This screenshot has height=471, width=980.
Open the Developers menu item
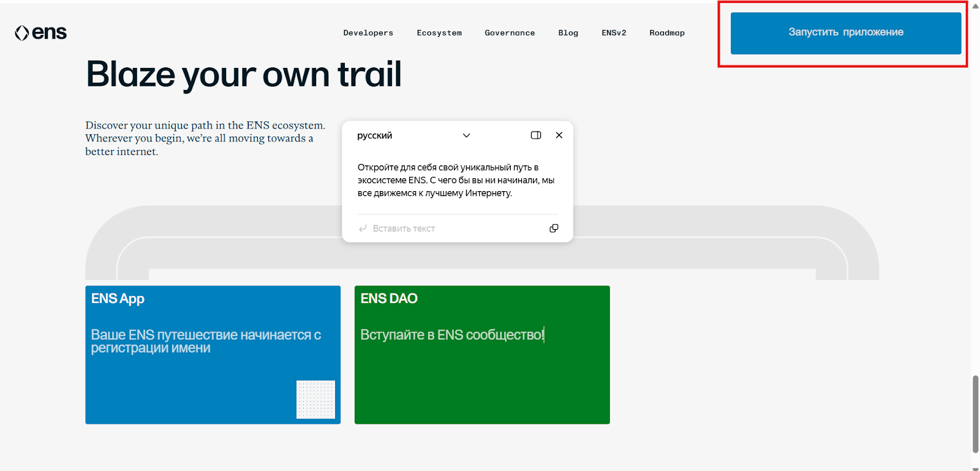tap(368, 33)
